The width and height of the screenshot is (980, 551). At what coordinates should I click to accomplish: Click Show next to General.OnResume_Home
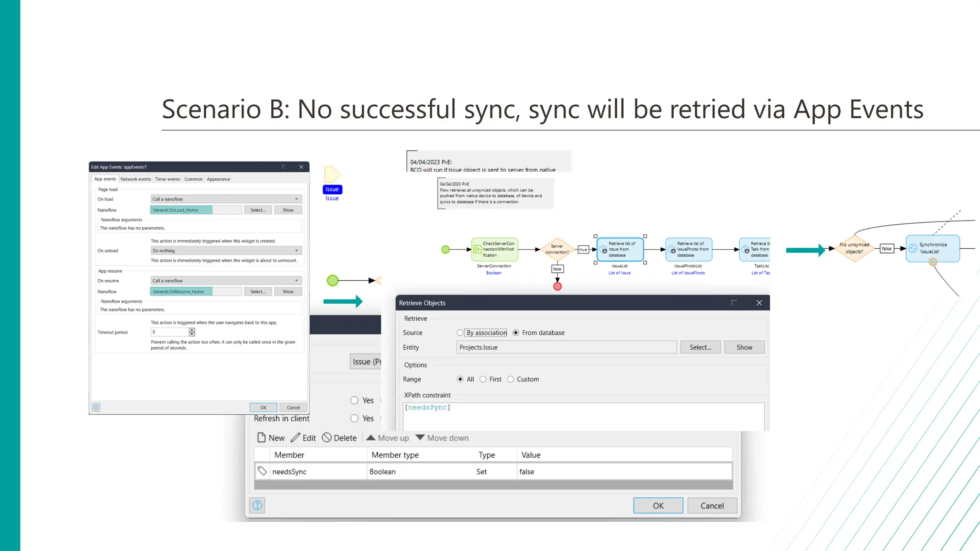click(288, 292)
